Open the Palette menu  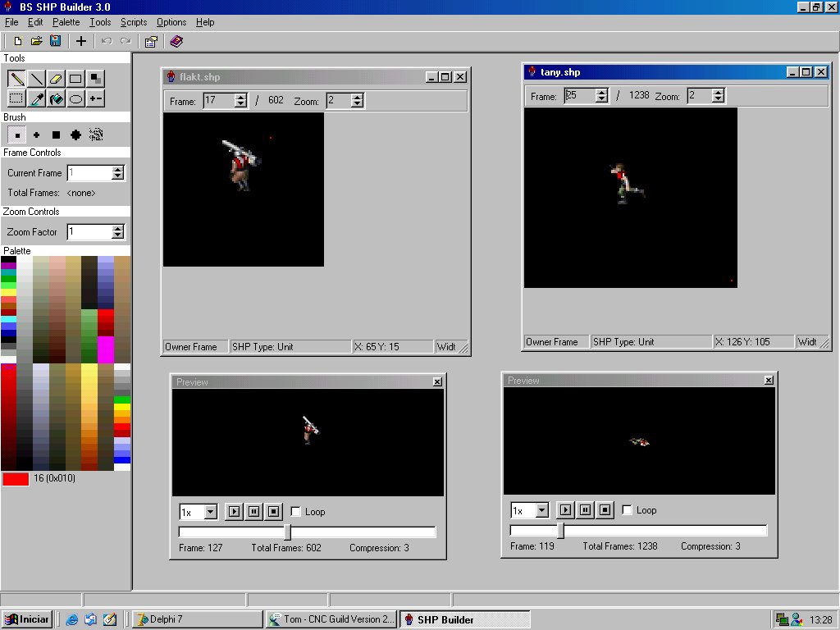(66, 22)
